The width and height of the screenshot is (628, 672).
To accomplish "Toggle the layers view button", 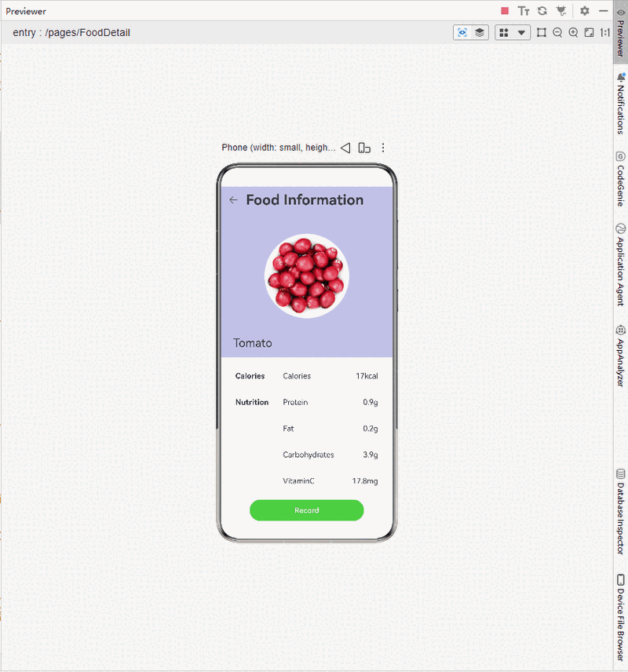I will pos(480,32).
